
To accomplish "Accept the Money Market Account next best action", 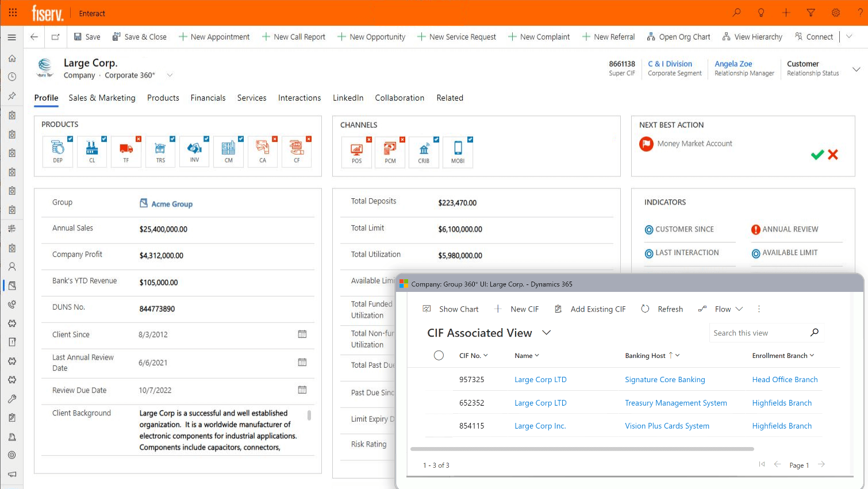I will tap(817, 155).
